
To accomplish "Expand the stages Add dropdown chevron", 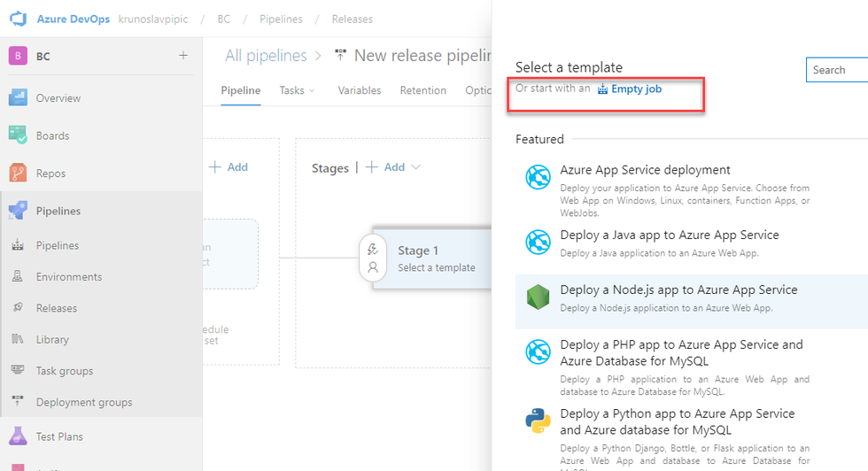I will pyautogui.click(x=415, y=167).
